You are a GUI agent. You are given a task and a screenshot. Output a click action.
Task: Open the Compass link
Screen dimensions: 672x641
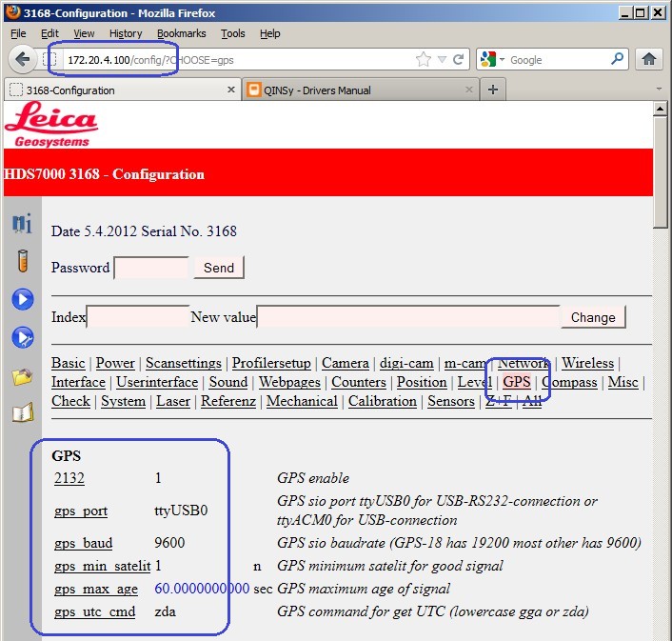point(569,382)
